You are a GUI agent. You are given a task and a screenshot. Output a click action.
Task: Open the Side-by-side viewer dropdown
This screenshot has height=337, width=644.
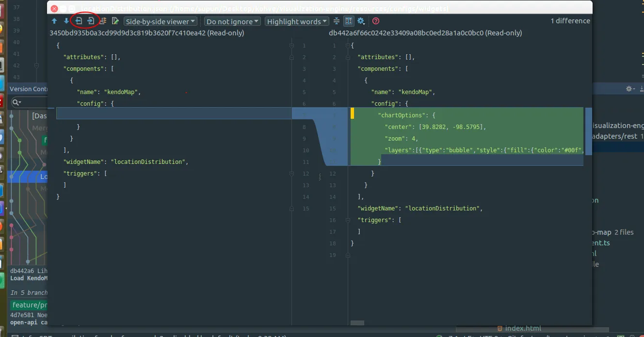click(x=161, y=21)
